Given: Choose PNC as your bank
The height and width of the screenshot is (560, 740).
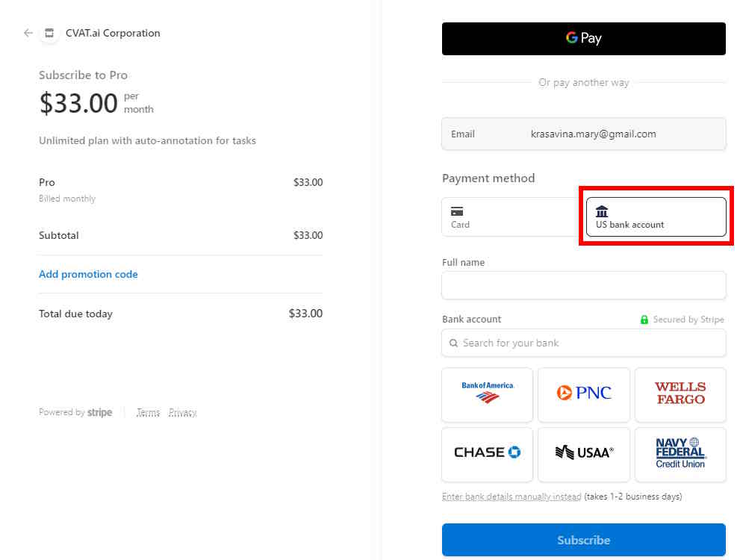Looking at the screenshot, I should 584,394.
